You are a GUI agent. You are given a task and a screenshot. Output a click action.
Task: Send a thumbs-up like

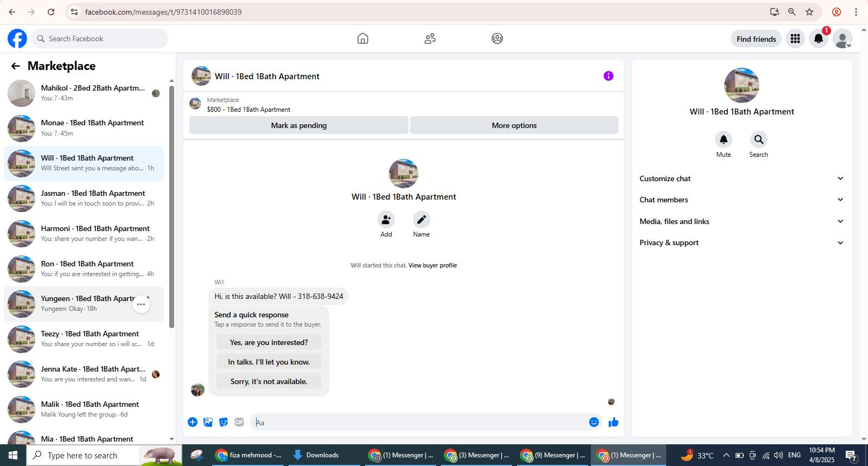pos(614,422)
